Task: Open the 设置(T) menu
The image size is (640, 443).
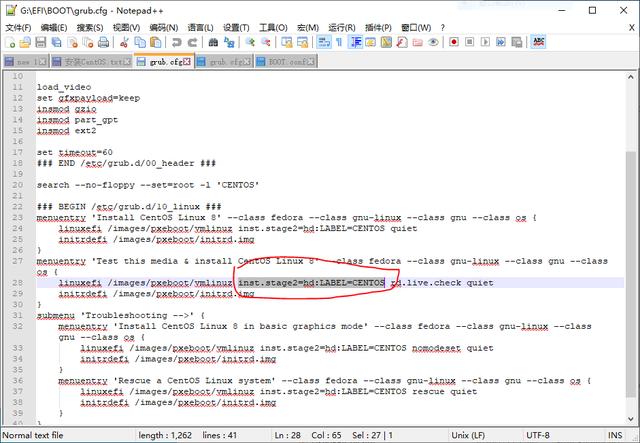Action: (236, 28)
